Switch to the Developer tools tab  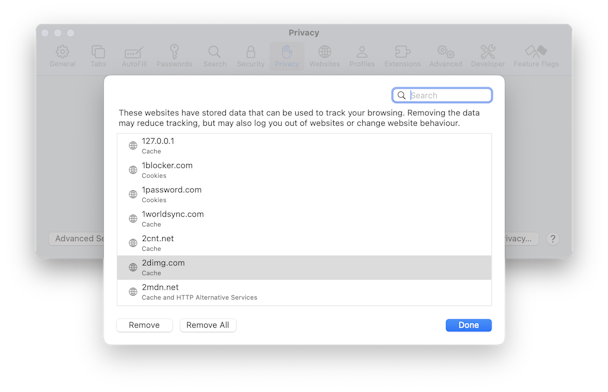click(x=488, y=56)
